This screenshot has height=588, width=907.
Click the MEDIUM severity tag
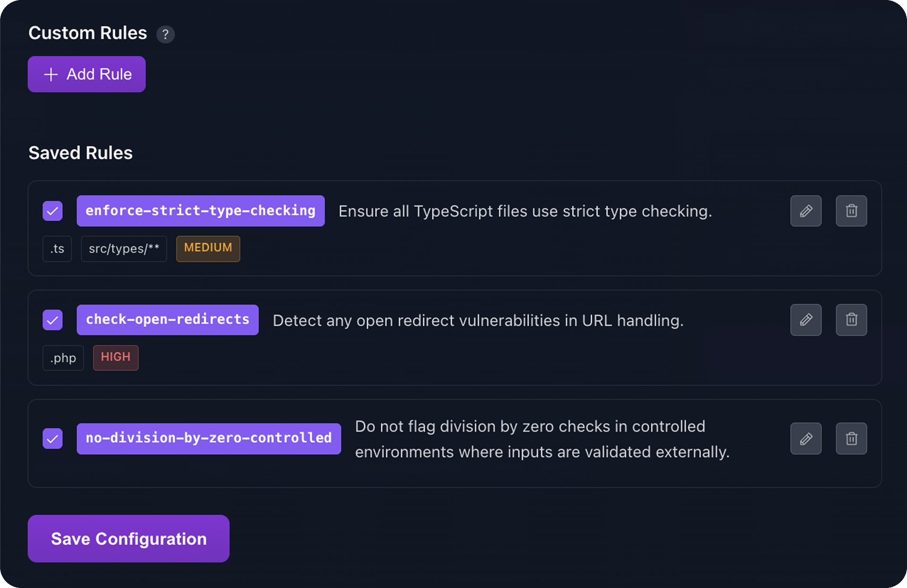pos(208,248)
